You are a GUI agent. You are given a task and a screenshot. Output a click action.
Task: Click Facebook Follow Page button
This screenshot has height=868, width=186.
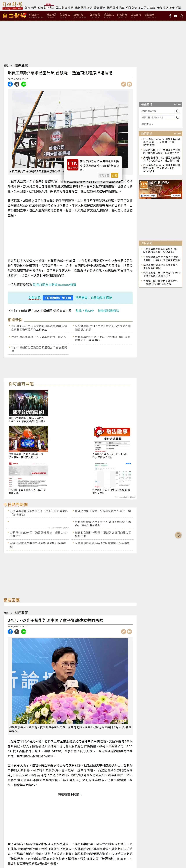148,196
